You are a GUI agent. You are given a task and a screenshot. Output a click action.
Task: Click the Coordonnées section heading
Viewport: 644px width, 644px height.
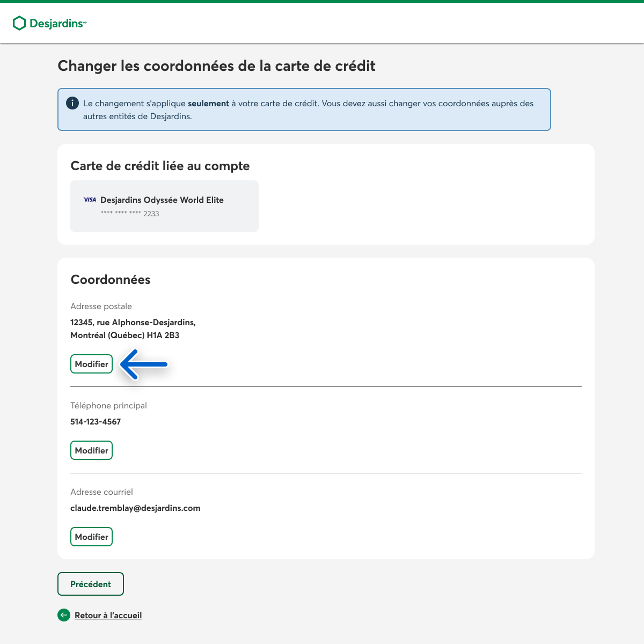point(111,280)
